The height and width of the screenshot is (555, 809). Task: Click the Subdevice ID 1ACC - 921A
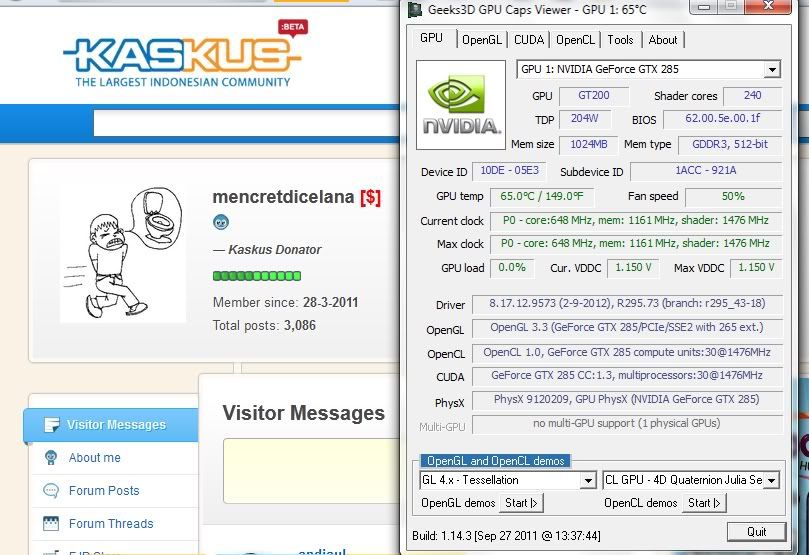(706, 171)
